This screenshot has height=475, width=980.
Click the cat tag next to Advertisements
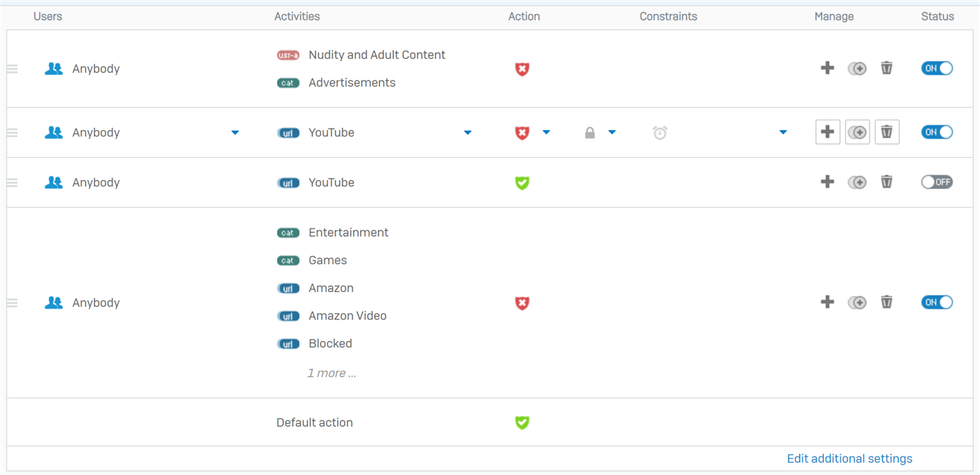288,83
